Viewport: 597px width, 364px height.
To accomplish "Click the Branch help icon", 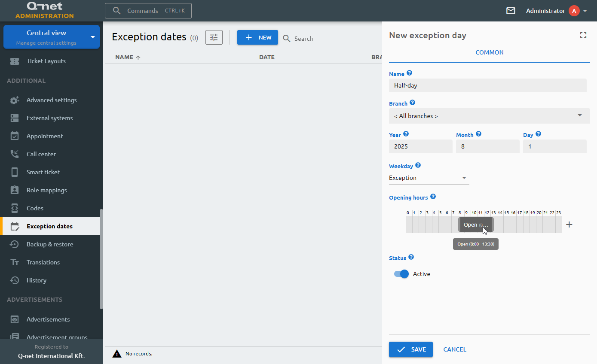I will tap(412, 103).
